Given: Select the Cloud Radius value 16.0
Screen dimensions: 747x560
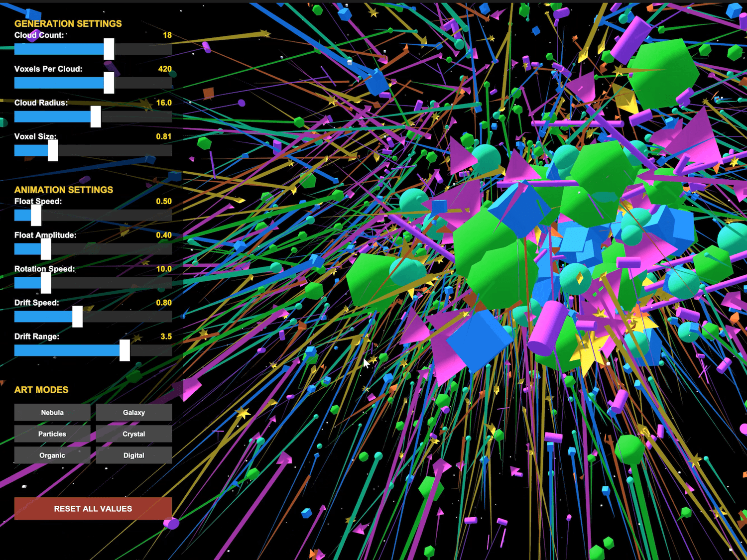Looking at the screenshot, I should coord(164,103).
